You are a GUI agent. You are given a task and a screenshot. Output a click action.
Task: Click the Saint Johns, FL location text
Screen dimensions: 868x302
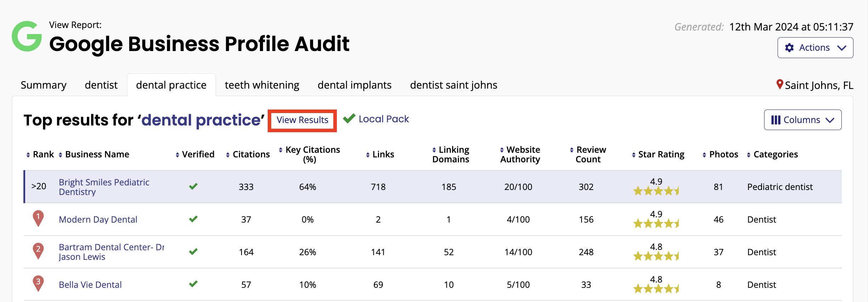[x=819, y=85]
